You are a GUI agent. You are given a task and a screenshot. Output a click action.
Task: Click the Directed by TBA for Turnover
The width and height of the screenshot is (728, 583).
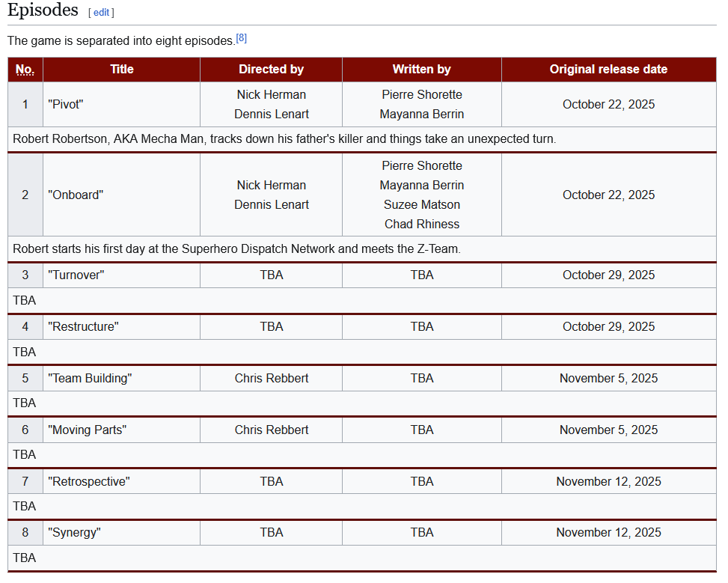pyautogui.click(x=271, y=275)
